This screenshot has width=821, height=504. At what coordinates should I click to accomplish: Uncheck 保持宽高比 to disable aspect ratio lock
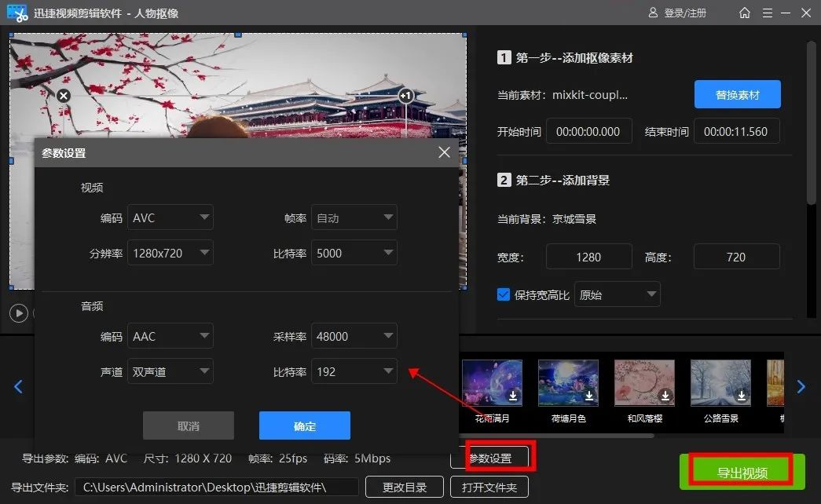coord(502,294)
